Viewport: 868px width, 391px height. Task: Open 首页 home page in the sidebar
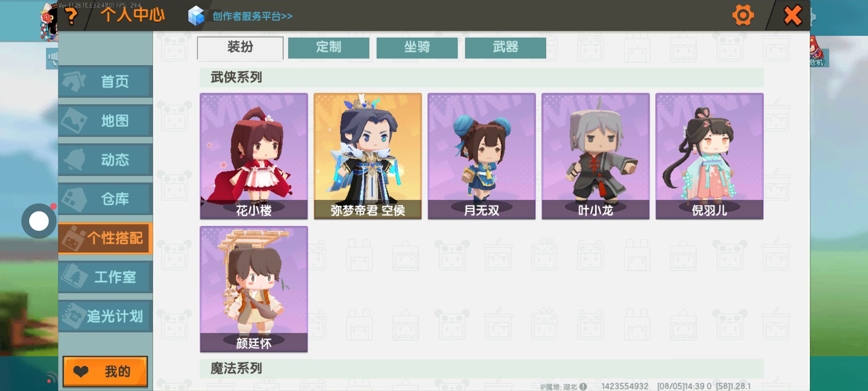tap(105, 81)
